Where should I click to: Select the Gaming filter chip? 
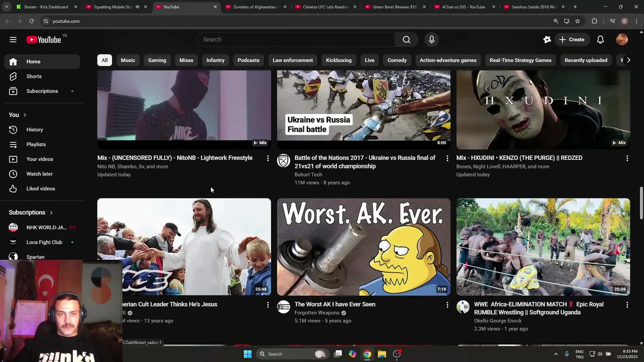pos(157,60)
